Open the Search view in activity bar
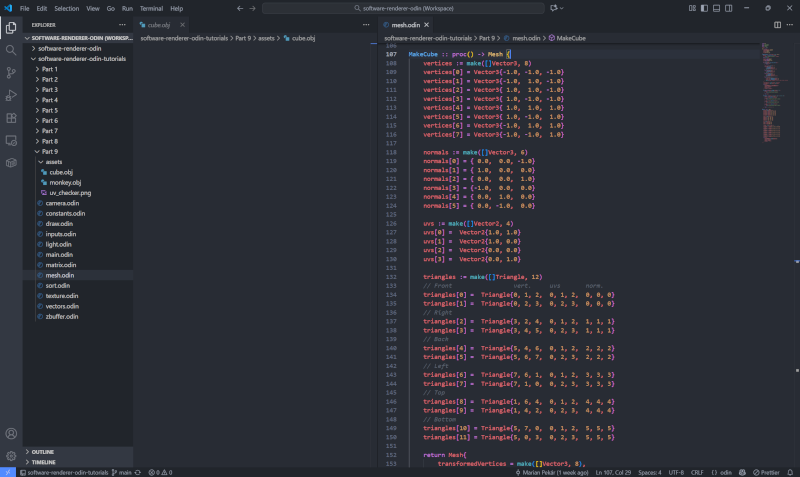Screen dimensions: 800x477 [11, 50]
